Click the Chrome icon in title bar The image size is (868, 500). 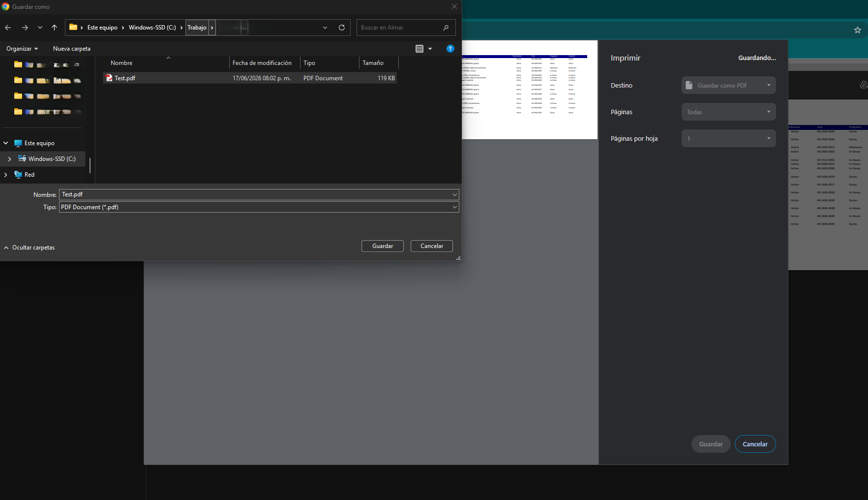tap(5, 6)
